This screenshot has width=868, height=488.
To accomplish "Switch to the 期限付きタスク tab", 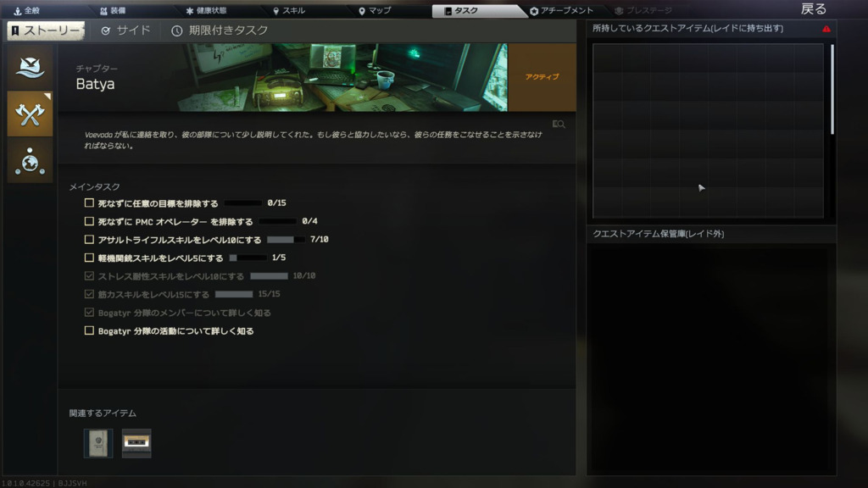I will (x=220, y=30).
